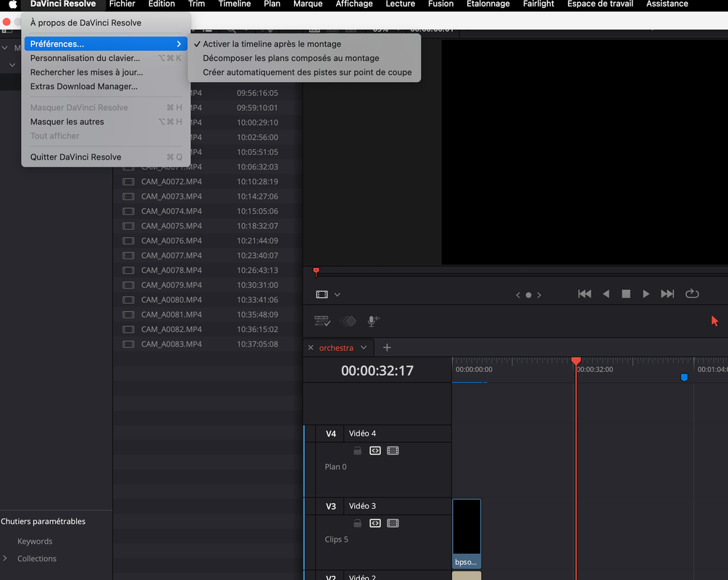Open the Etalonnage menu
This screenshot has height=580, width=728.
click(x=488, y=4)
